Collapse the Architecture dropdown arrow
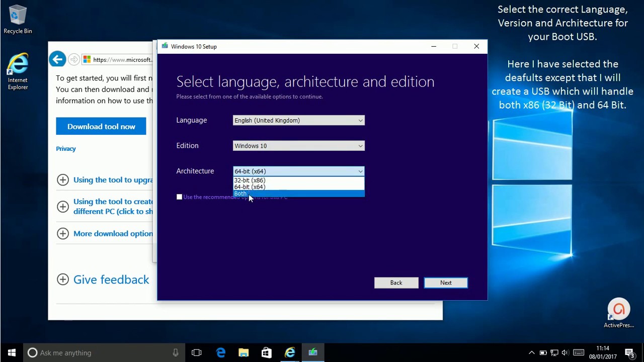Image resolution: width=644 pixels, height=362 pixels. (360, 171)
